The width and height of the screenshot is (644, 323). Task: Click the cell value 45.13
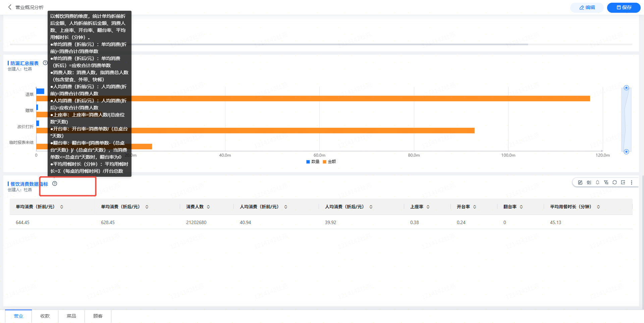pyautogui.click(x=555, y=222)
